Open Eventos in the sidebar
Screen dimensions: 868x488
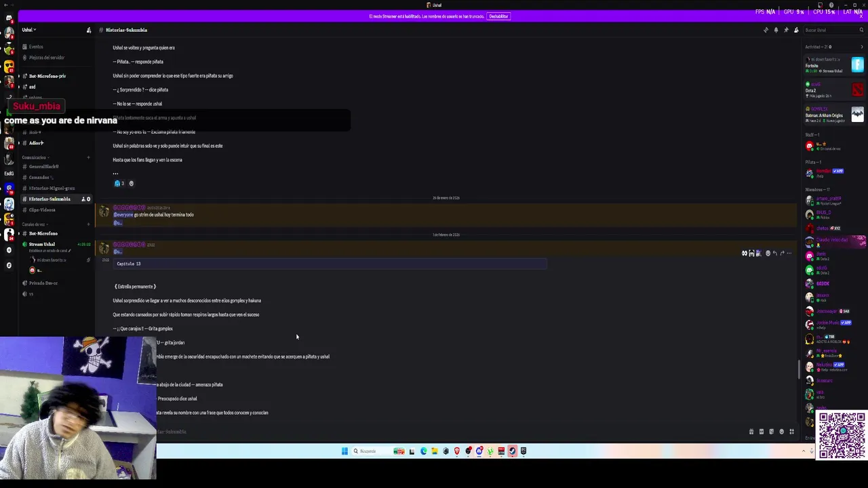(36, 47)
